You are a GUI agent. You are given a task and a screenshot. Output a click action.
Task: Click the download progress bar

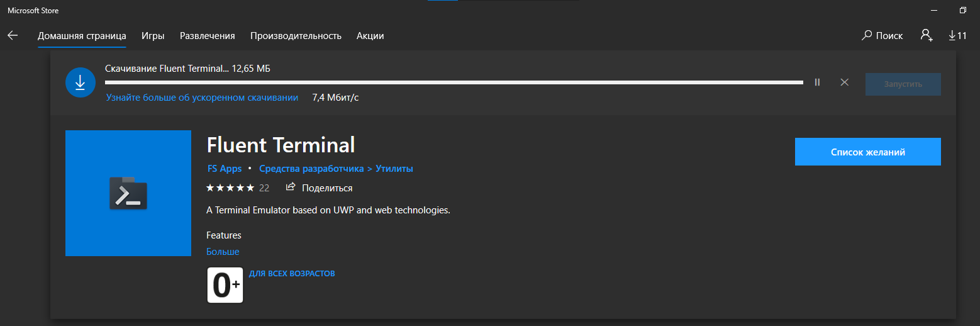click(x=454, y=82)
